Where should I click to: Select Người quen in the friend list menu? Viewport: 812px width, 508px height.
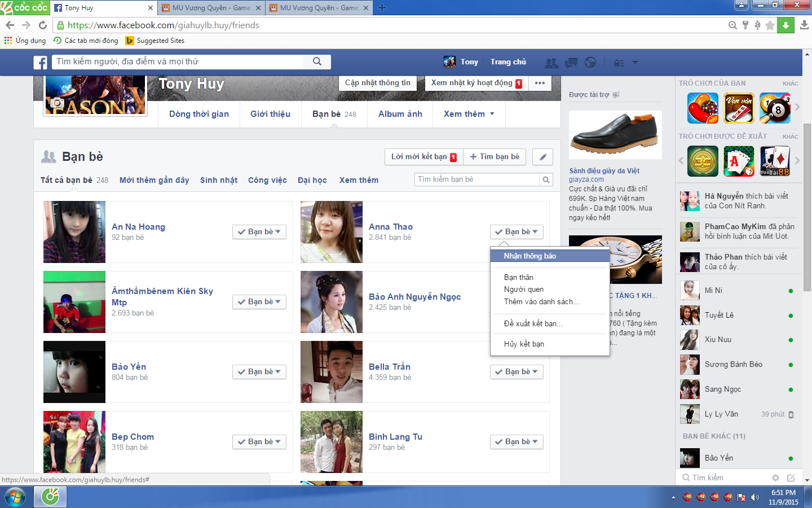point(523,289)
